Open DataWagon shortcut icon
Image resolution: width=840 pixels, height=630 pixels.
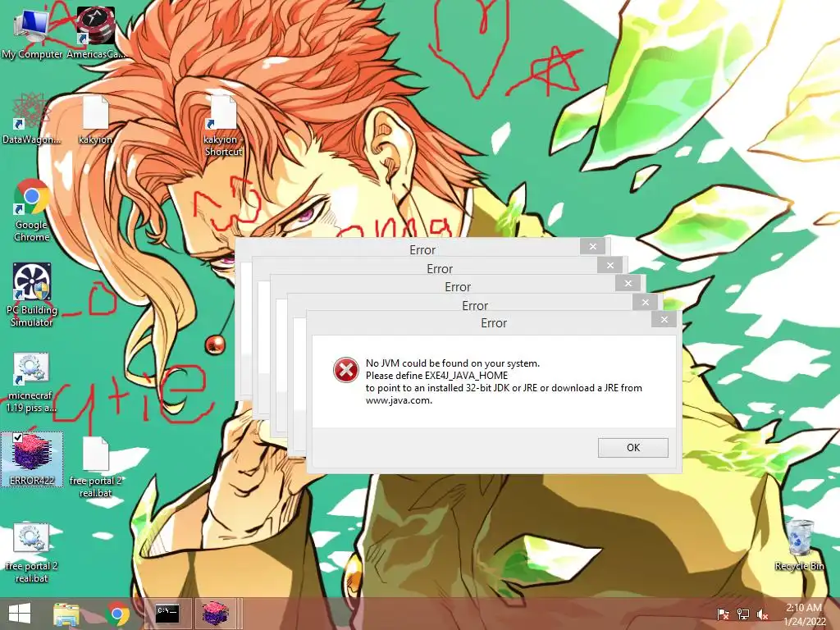click(x=32, y=119)
